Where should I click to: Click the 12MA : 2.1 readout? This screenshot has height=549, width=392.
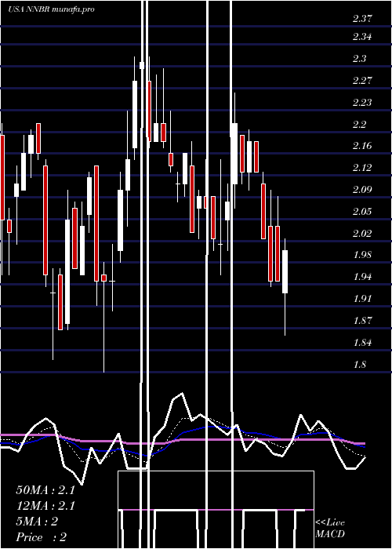(x=45, y=506)
